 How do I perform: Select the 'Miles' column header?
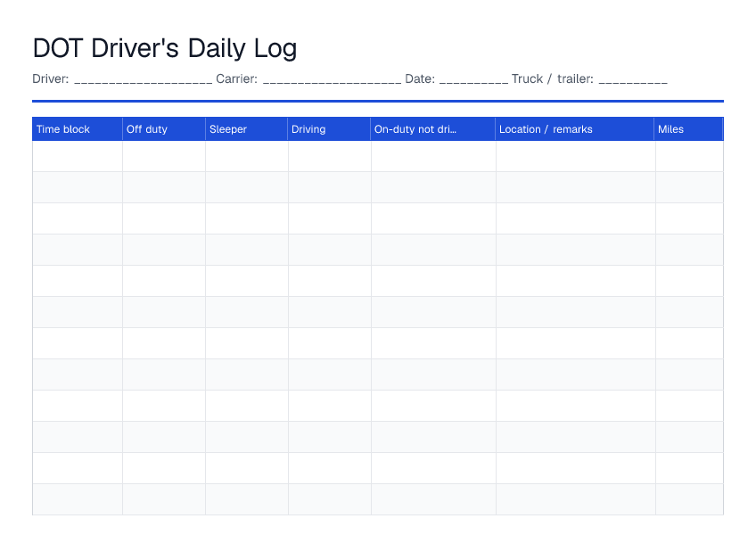click(x=688, y=129)
